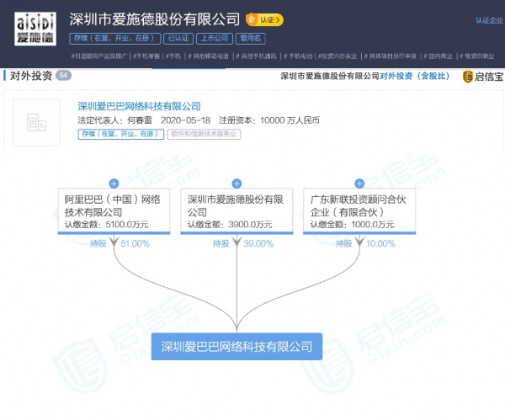Click the 10.00% shareholding label
The image size is (505, 420).
[x=380, y=243]
